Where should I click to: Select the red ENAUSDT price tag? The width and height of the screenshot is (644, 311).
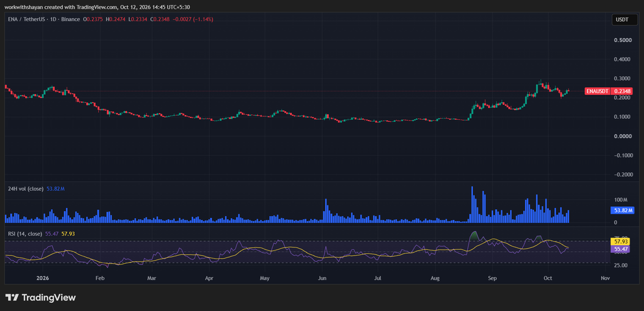[597, 91]
